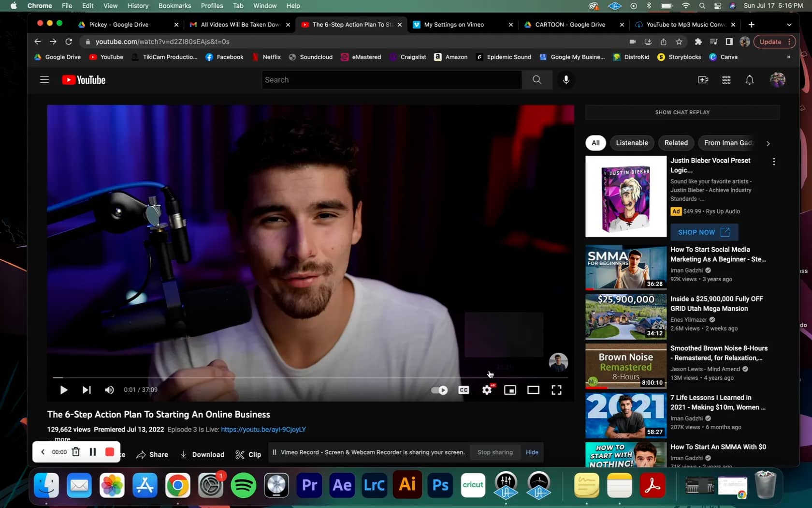The height and width of the screenshot is (508, 812).
Task: Open the notifications bell
Action: pyautogui.click(x=750, y=80)
